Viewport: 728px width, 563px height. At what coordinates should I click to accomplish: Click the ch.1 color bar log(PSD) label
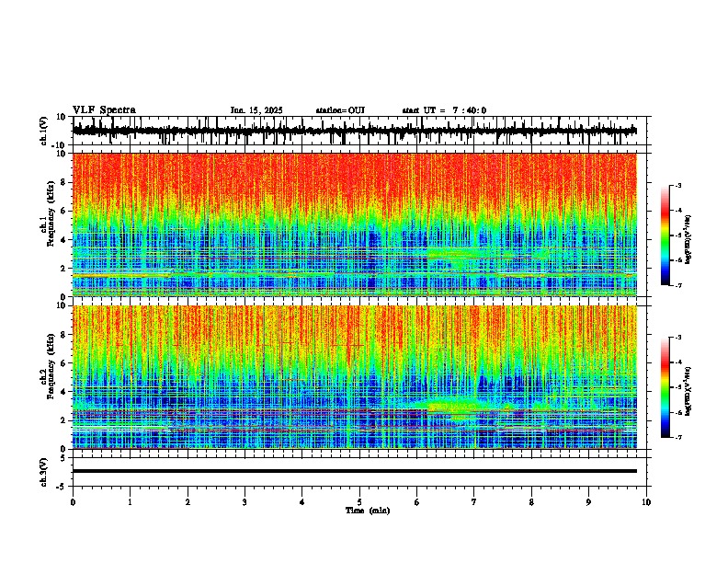coord(688,239)
